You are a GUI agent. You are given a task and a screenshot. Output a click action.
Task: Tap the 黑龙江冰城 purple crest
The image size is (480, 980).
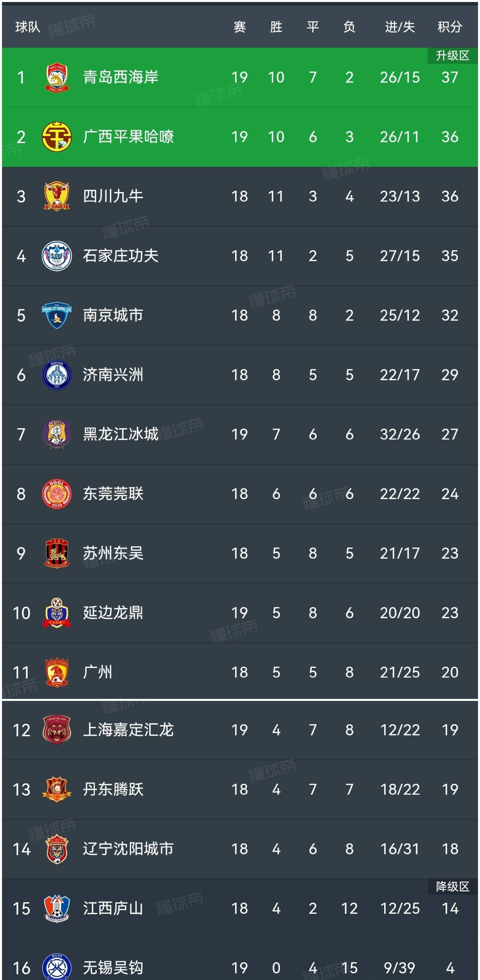pos(57,434)
